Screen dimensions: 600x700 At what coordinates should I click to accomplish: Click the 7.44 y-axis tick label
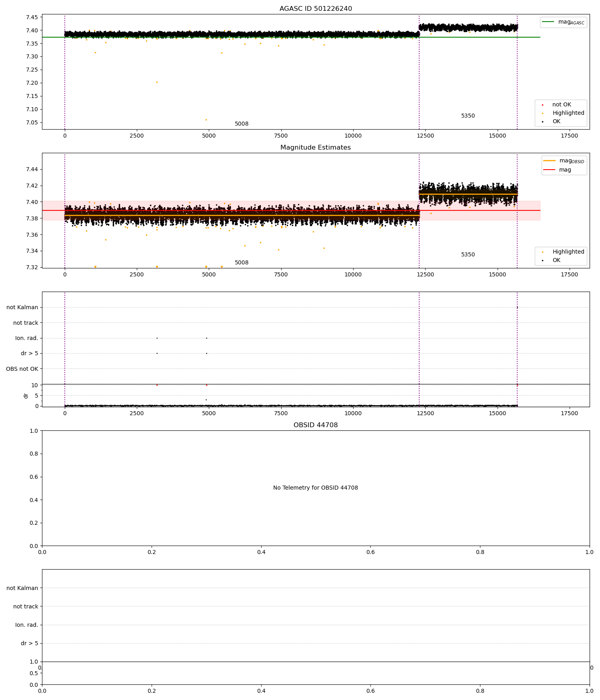click(32, 170)
